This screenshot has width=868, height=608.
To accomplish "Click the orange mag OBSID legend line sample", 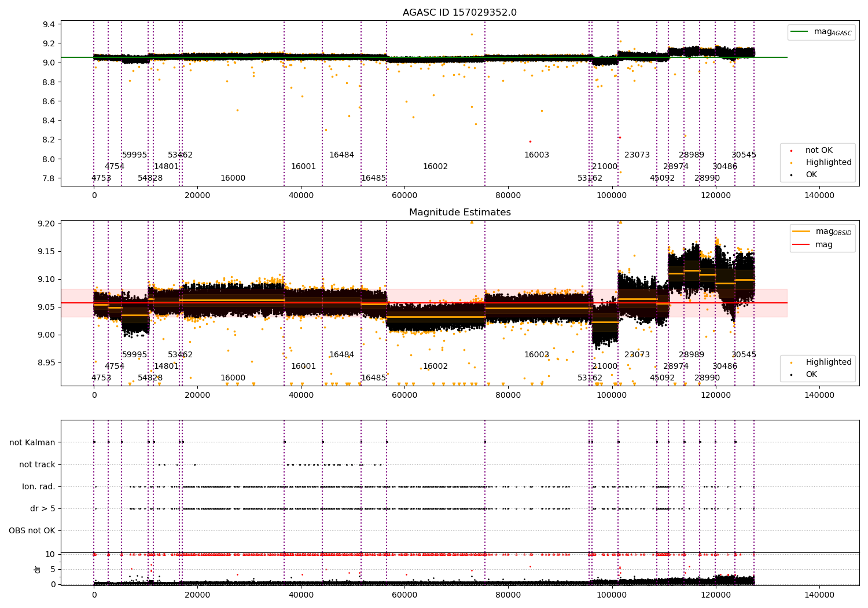I will point(801,232).
